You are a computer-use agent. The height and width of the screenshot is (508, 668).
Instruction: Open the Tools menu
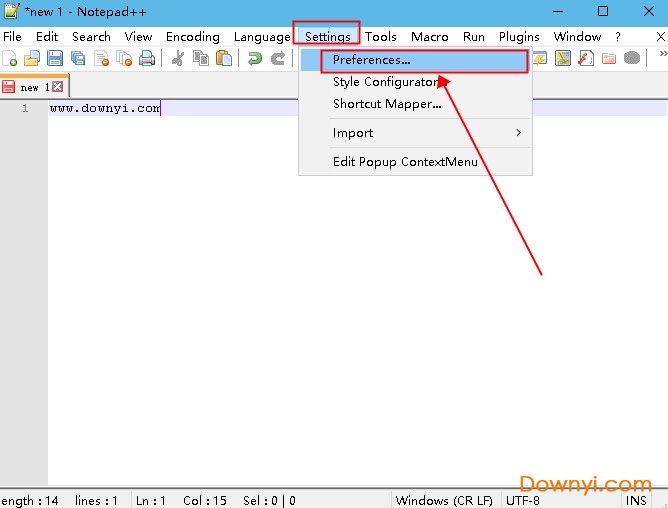pos(380,37)
